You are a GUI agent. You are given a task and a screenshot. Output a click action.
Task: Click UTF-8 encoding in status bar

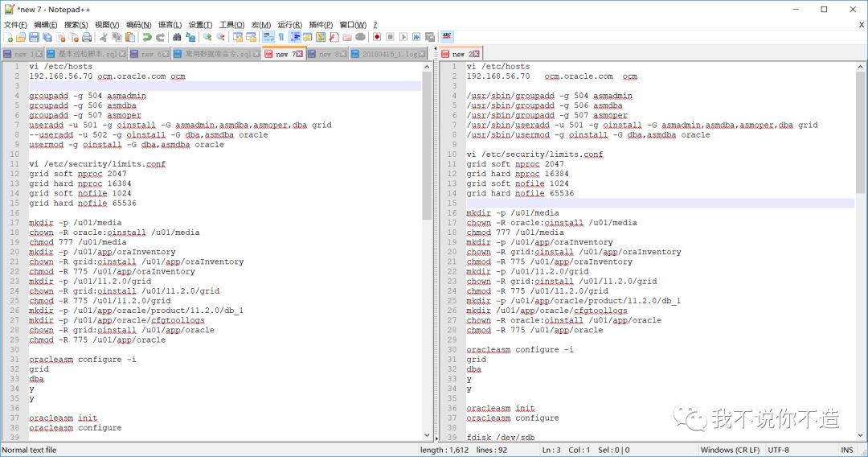click(x=778, y=450)
